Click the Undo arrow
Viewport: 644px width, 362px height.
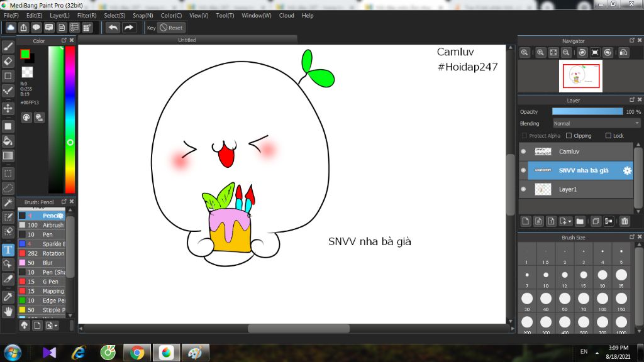(113, 28)
